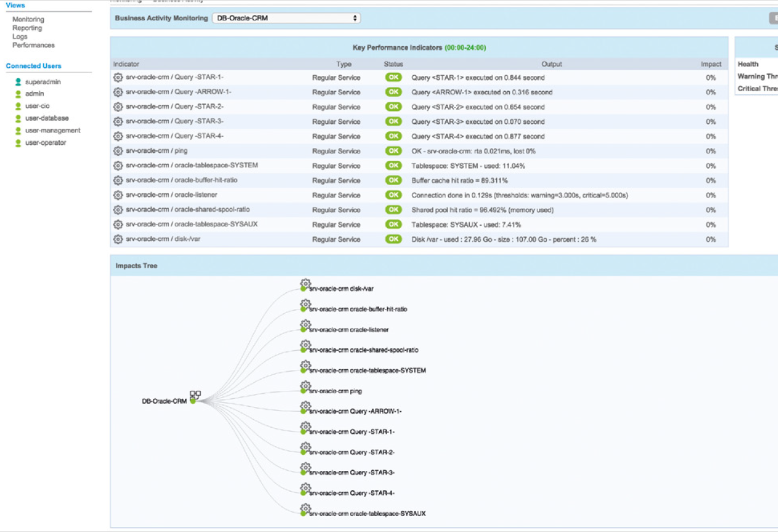Click 0% impact value for Query -STAR-4- row

[x=711, y=136]
